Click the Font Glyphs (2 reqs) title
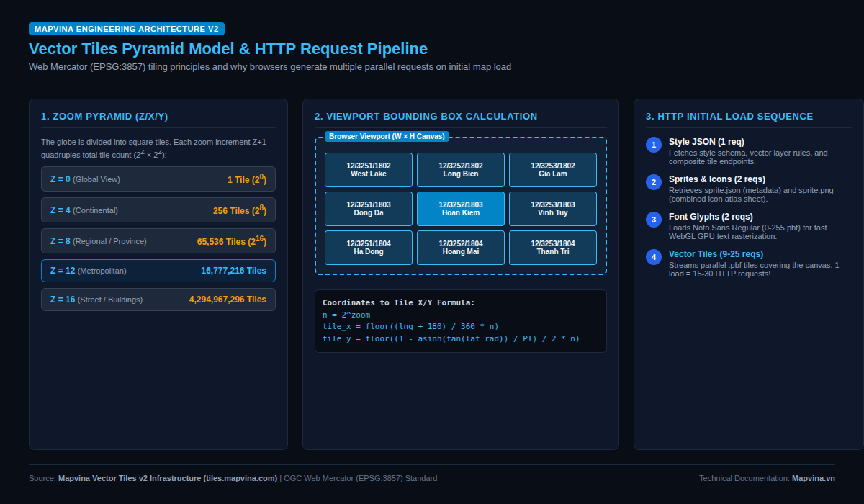864x504 pixels. (711, 217)
